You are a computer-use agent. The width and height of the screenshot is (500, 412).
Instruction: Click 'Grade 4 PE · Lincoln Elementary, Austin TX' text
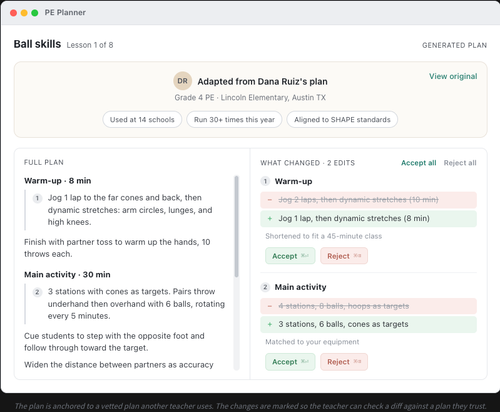pos(250,98)
